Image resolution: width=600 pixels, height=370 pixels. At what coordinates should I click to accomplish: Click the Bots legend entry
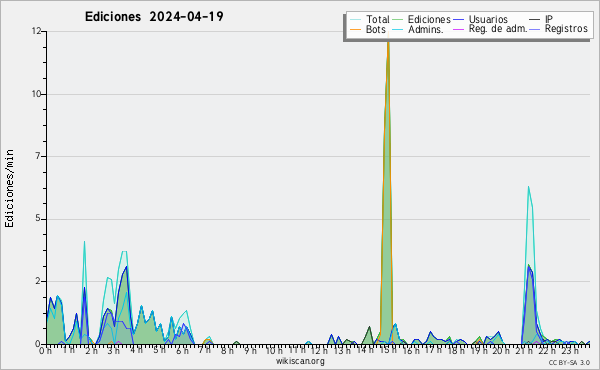click(368, 29)
